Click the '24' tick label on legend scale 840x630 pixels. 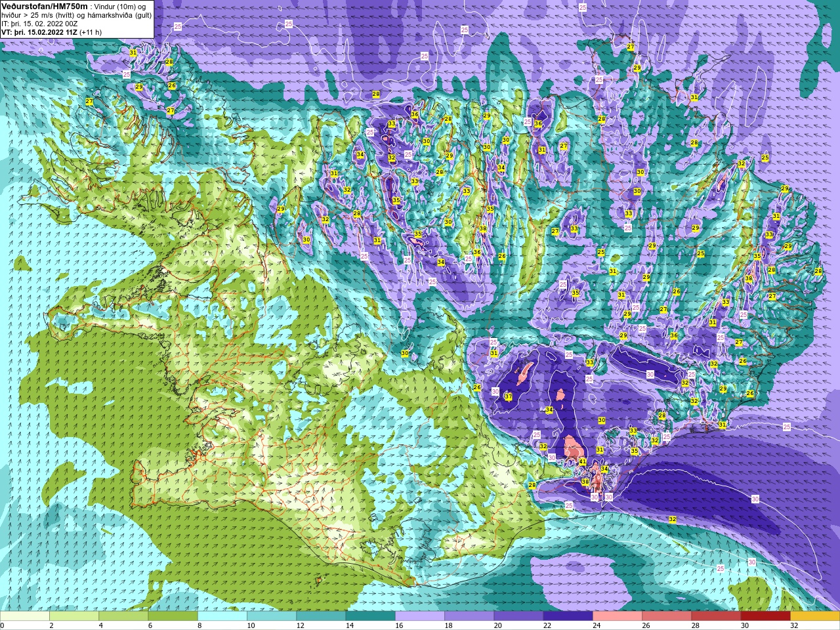(597, 625)
